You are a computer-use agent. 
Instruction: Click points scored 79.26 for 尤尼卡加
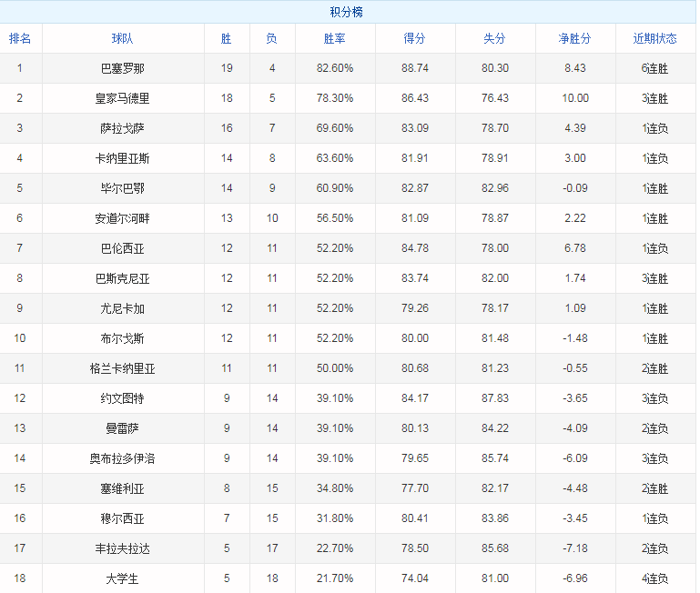(415, 308)
